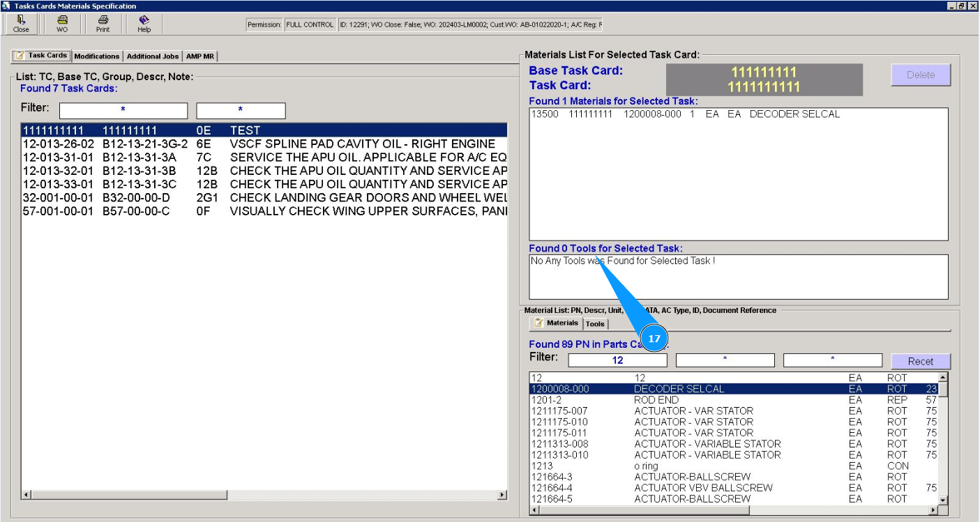This screenshot has width=980, height=522.
Task: Select material row 13500 DECODER SELCAL
Action: 739,114
